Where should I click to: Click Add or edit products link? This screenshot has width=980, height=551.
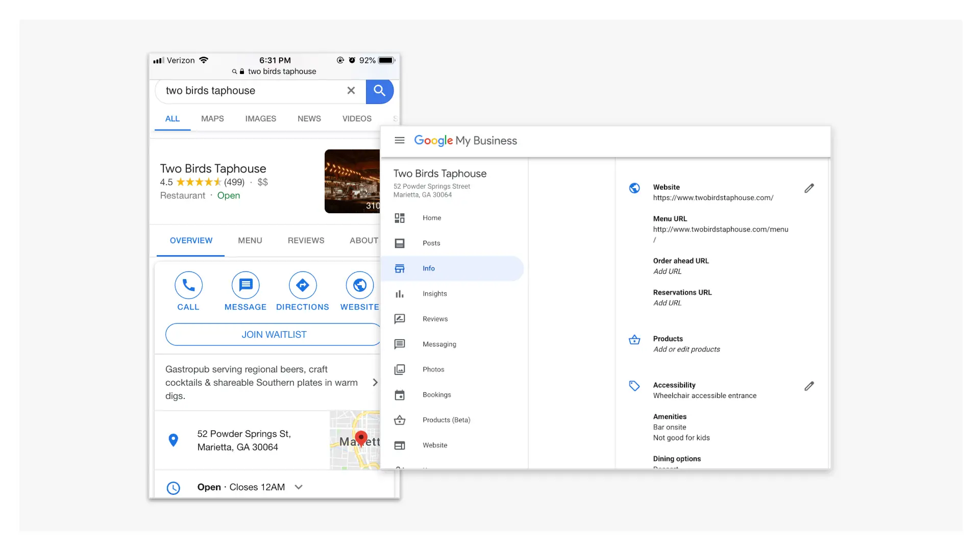[687, 349]
